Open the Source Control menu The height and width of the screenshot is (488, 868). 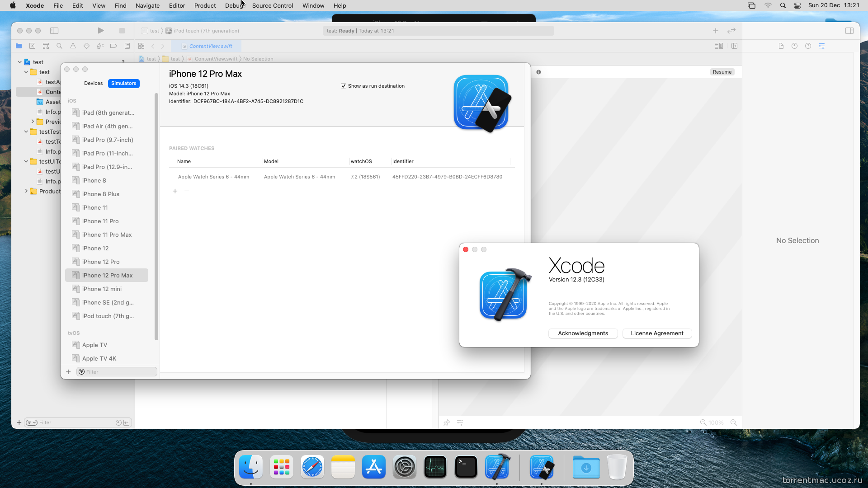pyautogui.click(x=273, y=5)
